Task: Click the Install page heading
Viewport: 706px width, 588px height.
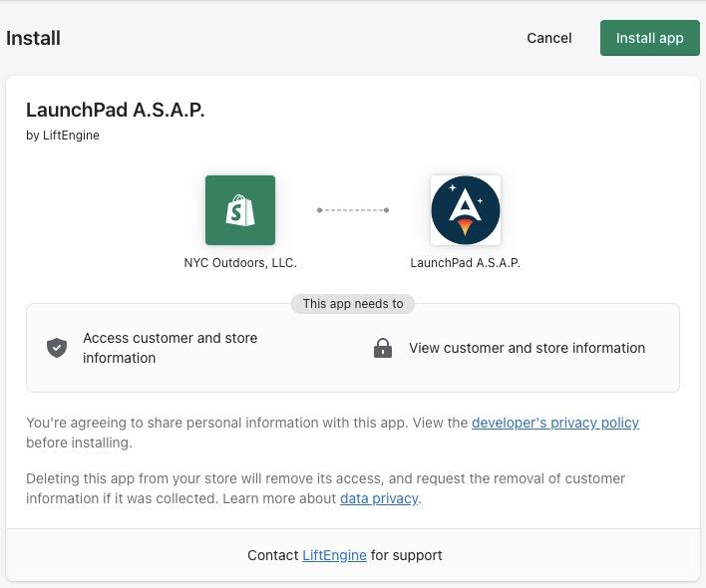Action: (34, 38)
